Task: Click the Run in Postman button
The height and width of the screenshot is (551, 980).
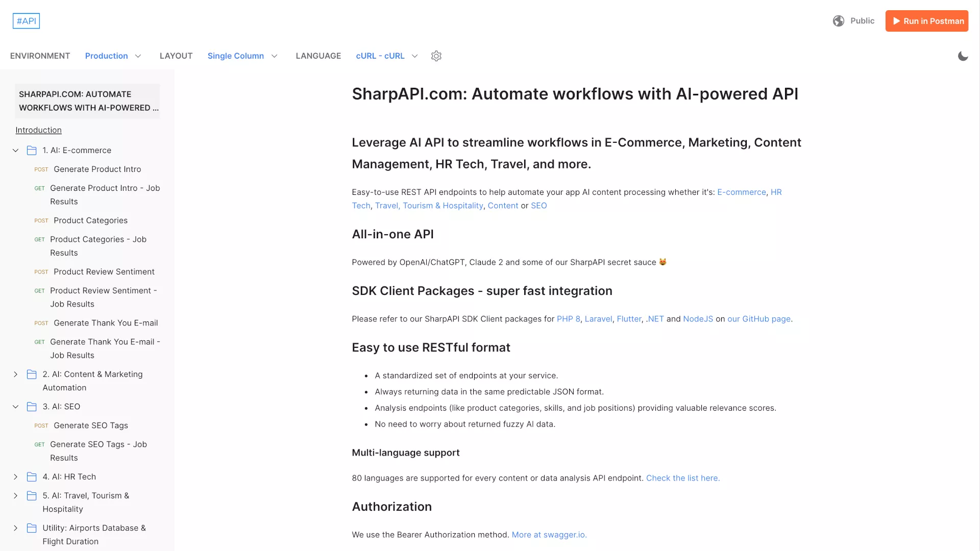Action: coord(926,21)
